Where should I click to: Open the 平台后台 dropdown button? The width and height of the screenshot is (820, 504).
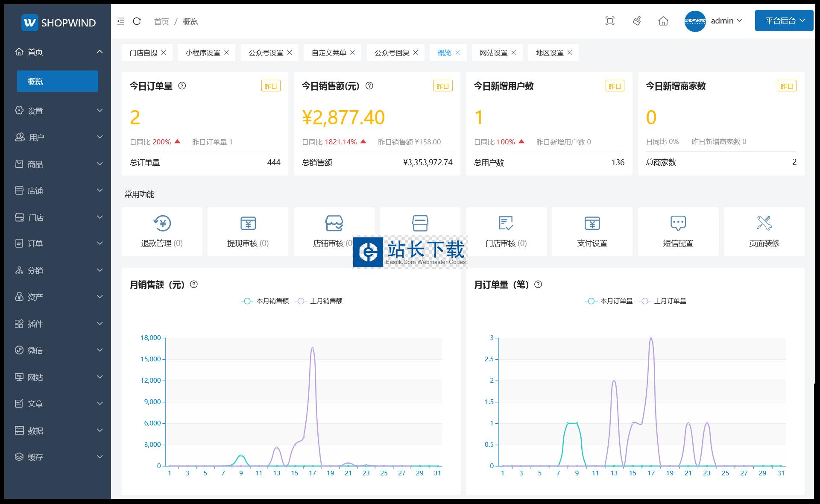784,21
